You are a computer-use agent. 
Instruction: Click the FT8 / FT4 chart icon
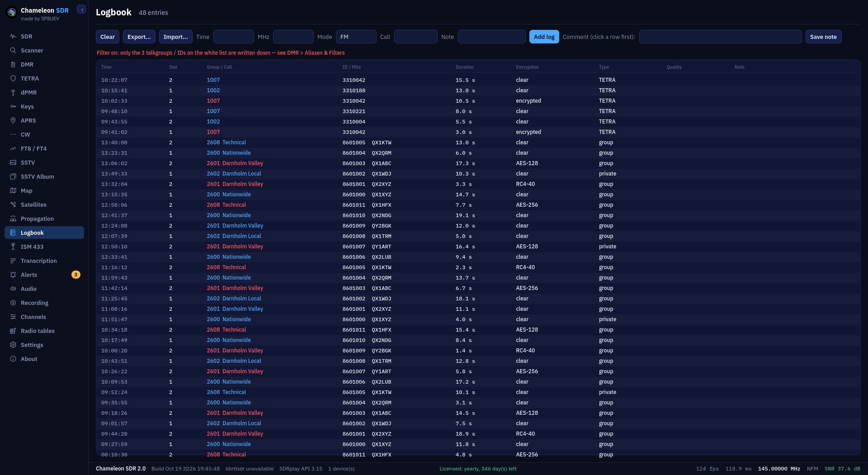[13, 148]
